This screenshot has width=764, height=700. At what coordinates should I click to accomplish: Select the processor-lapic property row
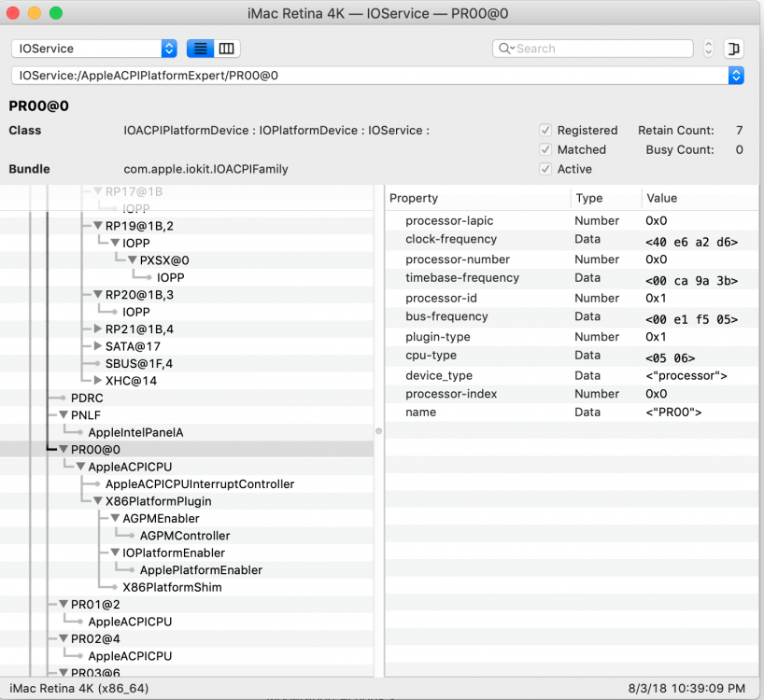coord(572,220)
